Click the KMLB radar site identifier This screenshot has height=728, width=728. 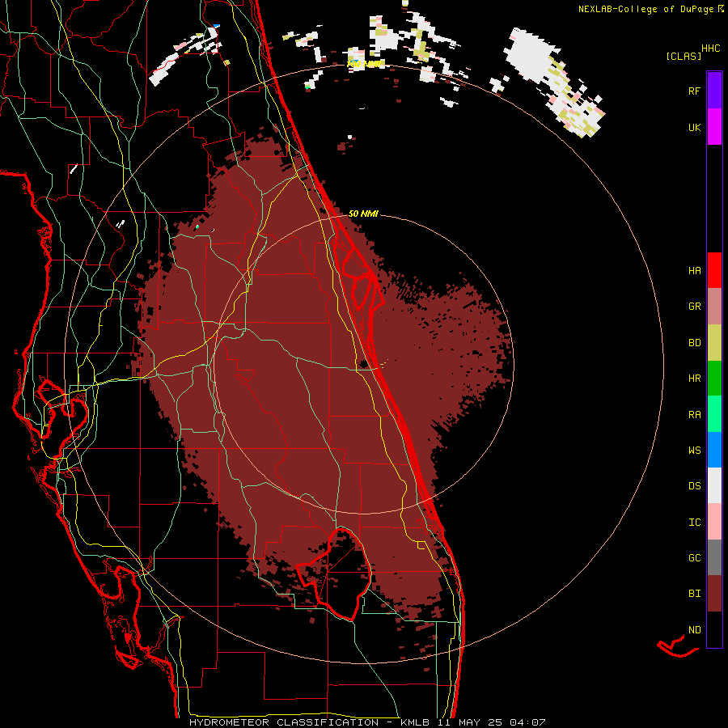417,722
